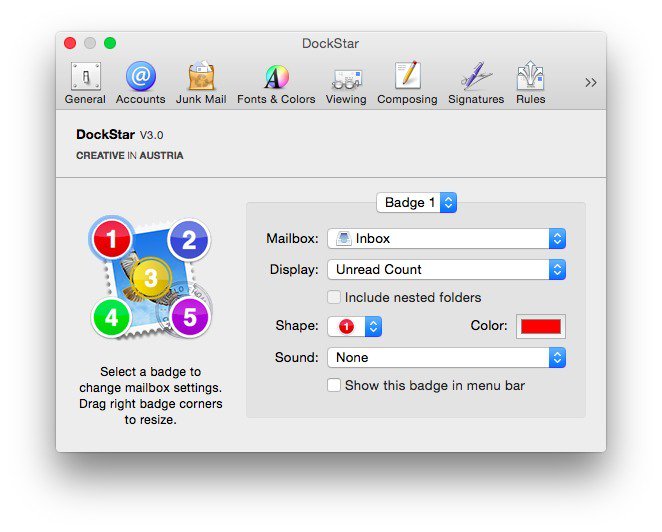Click the DockStar V3.0 title text

point(119,135)
